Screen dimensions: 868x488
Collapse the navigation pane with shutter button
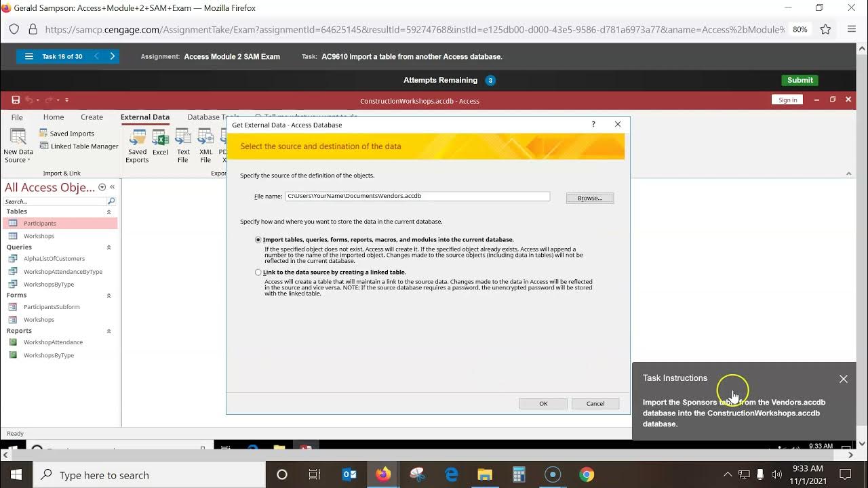113,187
